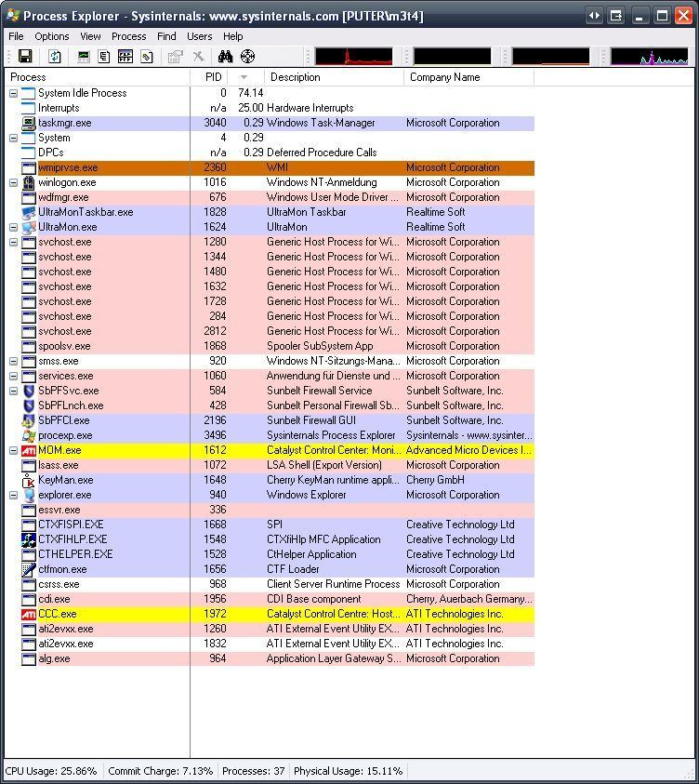The height and width of the screenshot is (784, 699).
Task: Click the crosshair Find Window's Process icon
Action: coord(248,57)
